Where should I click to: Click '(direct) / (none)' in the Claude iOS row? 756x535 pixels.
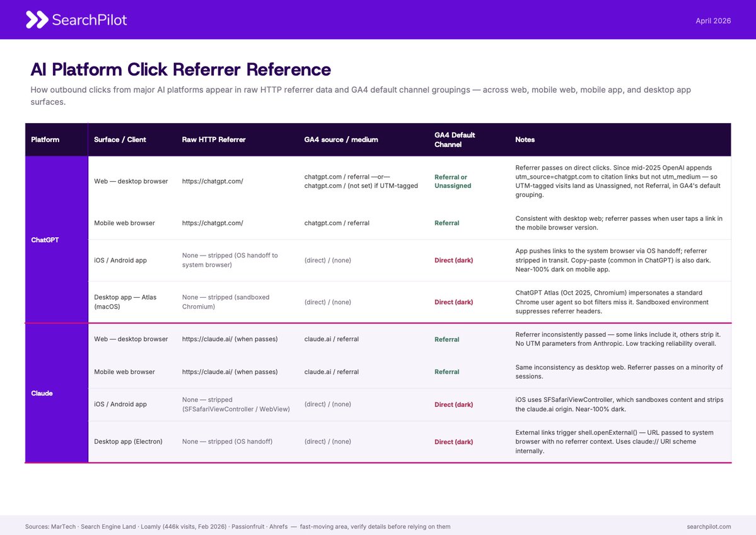pos(327,404)
